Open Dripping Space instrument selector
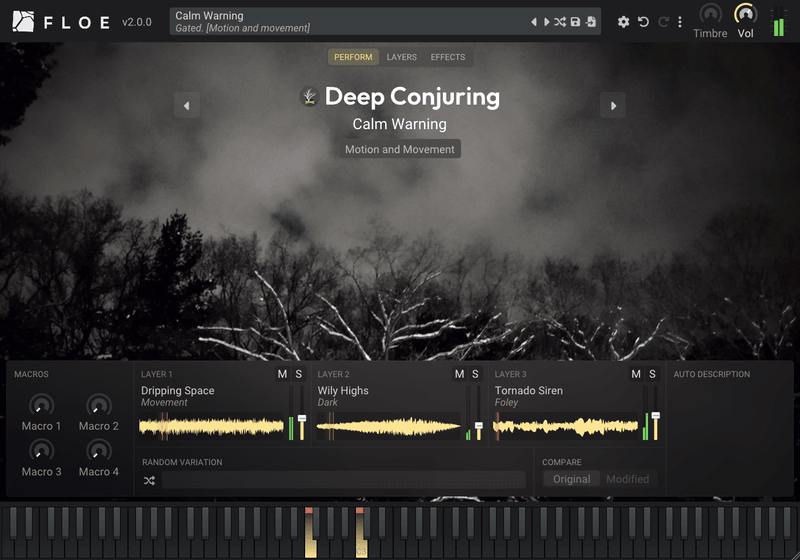The image size is (800, 560). [x=178, y=390]
